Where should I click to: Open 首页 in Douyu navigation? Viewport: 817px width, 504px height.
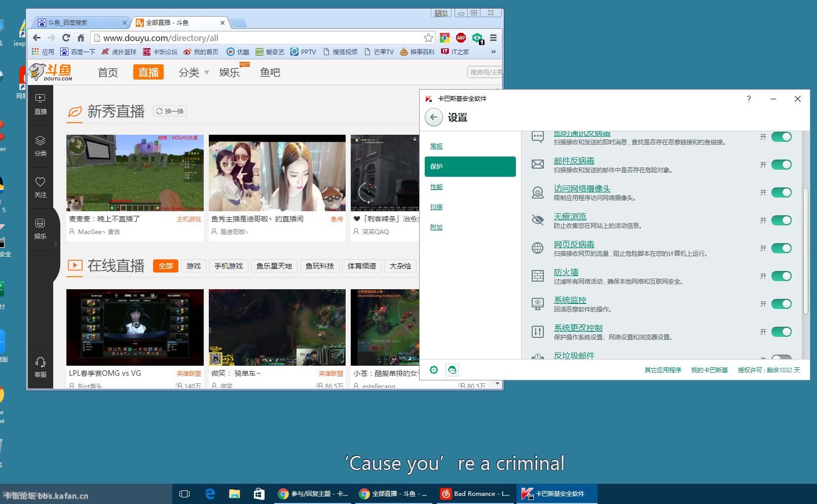108,72
